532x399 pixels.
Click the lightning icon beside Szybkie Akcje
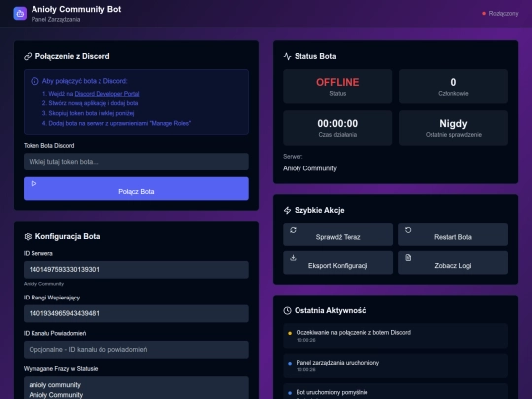pos(287,211)
